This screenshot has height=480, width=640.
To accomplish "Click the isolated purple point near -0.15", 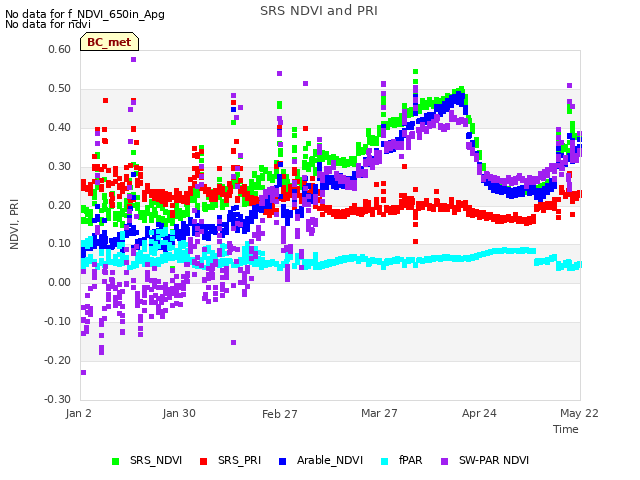I will click(233, 342).
